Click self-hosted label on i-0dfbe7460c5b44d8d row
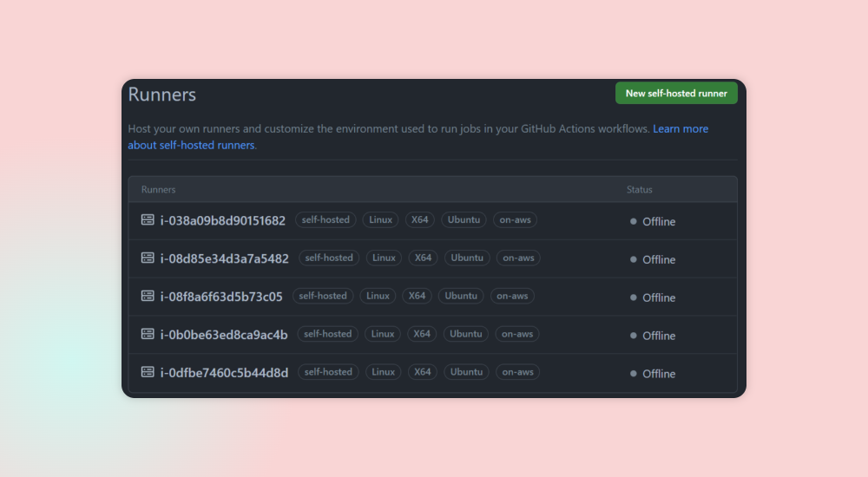Viewport: 868px width, 477px height. pos(328,372)
